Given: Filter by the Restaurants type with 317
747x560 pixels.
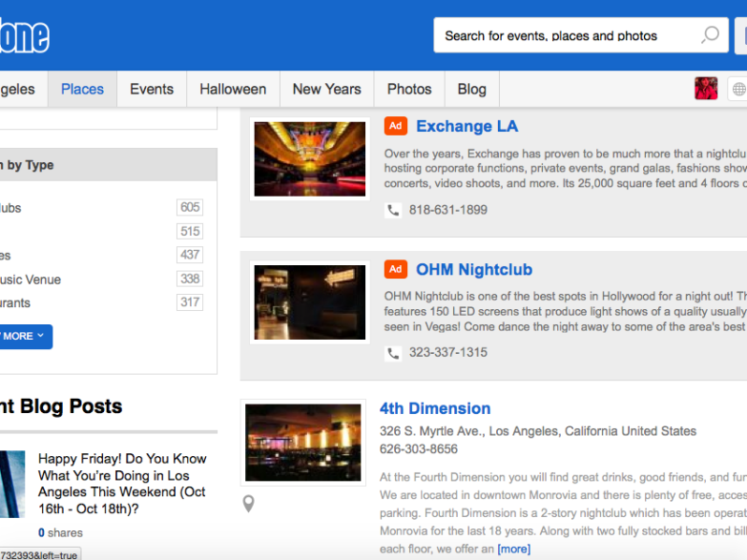Looking at the screenshot, I should [x=14, y=303].
